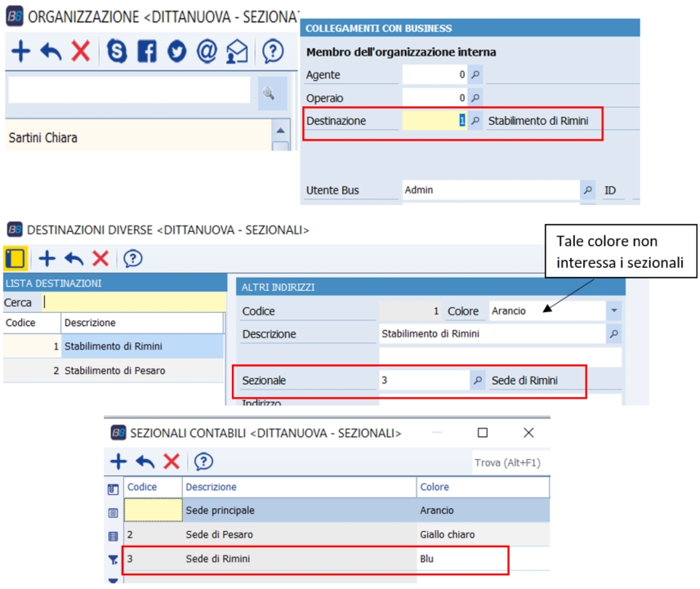Click the Giallo chiaro color cell
Screen dimensions: 700x589
pos(483,534)
